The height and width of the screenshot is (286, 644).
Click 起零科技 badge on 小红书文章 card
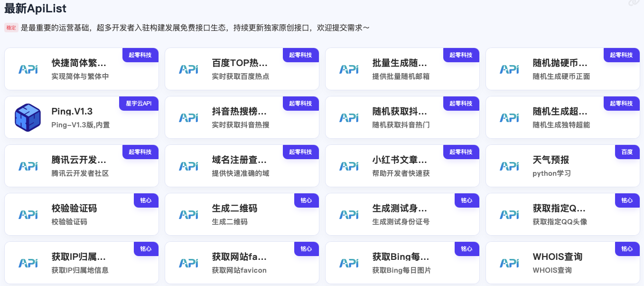coord(461,152)
